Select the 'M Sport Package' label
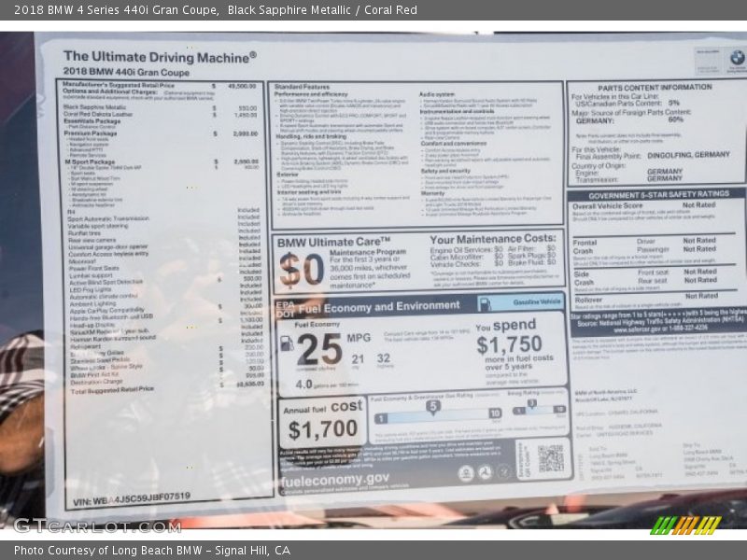This screenshot has height=560, width=747. click(90, 161)
